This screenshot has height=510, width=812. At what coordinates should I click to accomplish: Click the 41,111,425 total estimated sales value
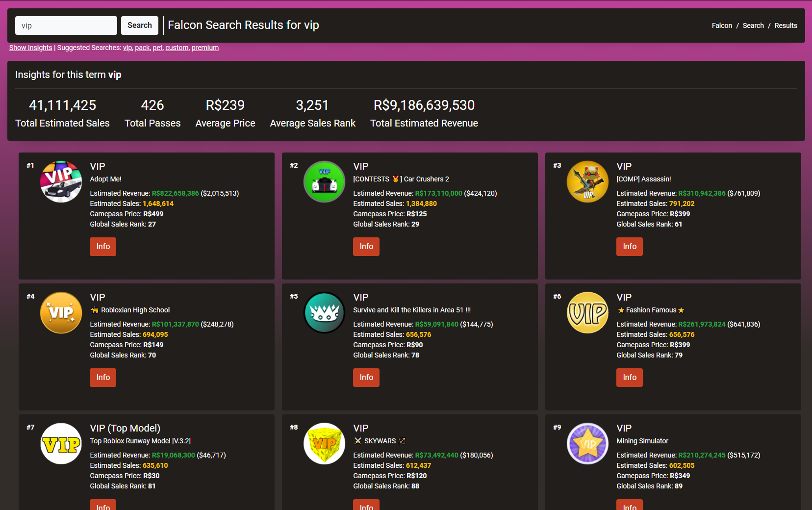click(x=62, y=105)
